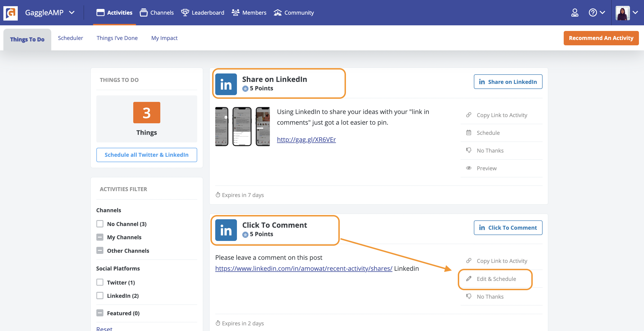
Task: Click the Preview option text
Action: [487, 168]
